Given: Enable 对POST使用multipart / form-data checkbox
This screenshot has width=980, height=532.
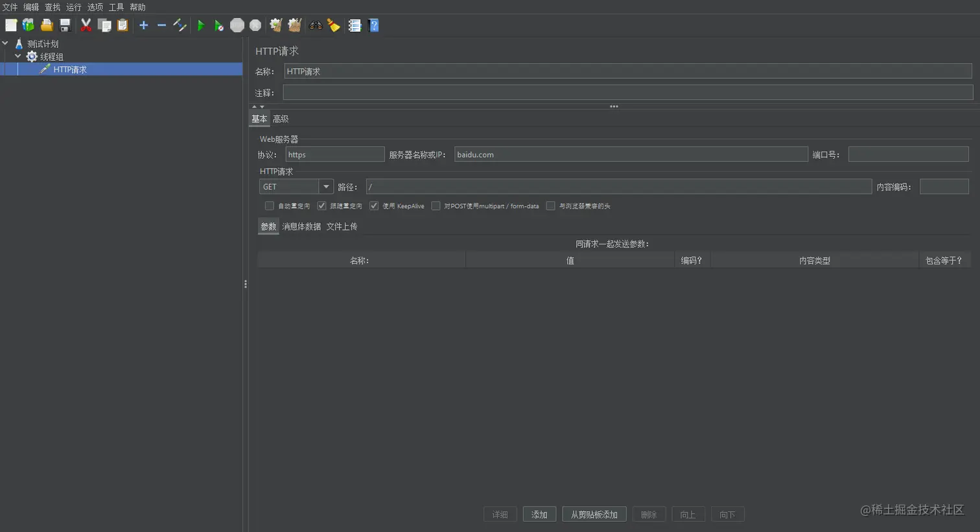Looking at the screenshot, I should (x=436, y=206).
